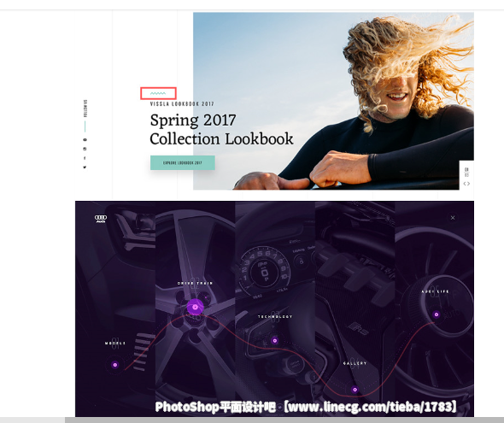Select the Audi Life purple node
Viewport: 504px width, 423px height.
point(437,314)
